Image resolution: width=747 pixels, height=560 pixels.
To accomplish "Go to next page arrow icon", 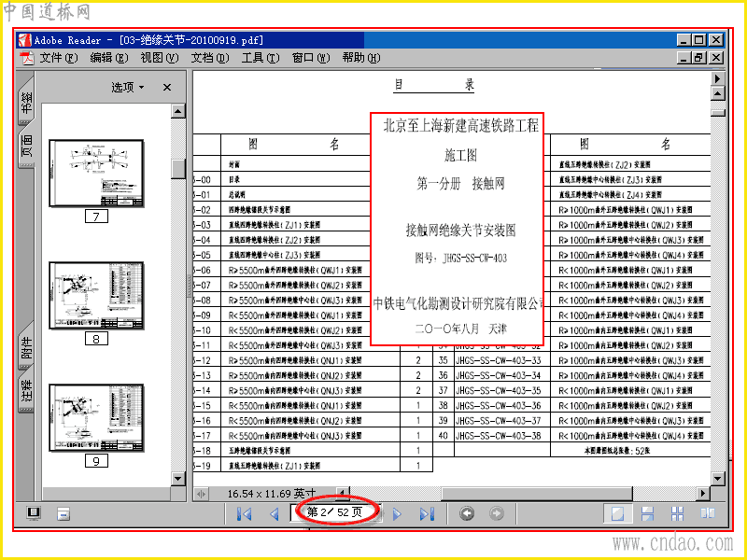I will coord(396,514).
